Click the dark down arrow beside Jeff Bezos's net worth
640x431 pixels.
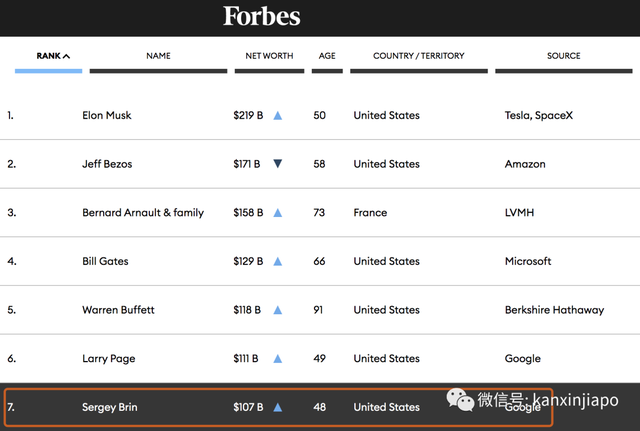278,164
